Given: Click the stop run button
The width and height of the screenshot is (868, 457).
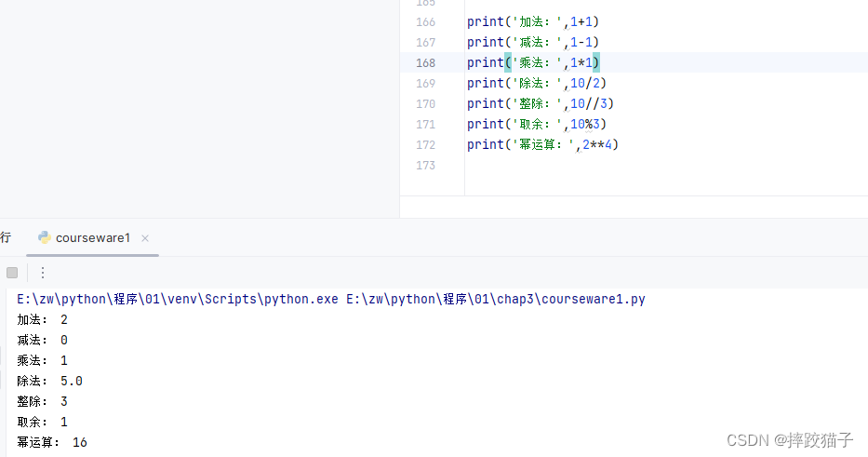Looking at the screenshot, I should click(x=12, y=273).
